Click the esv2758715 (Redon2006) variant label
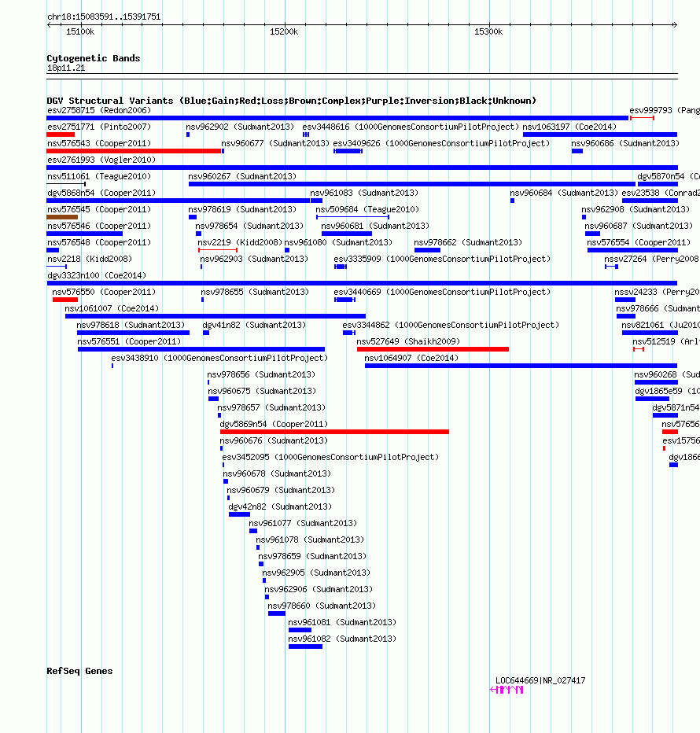This screenshot has width=700, height=733. click(99, 110)
